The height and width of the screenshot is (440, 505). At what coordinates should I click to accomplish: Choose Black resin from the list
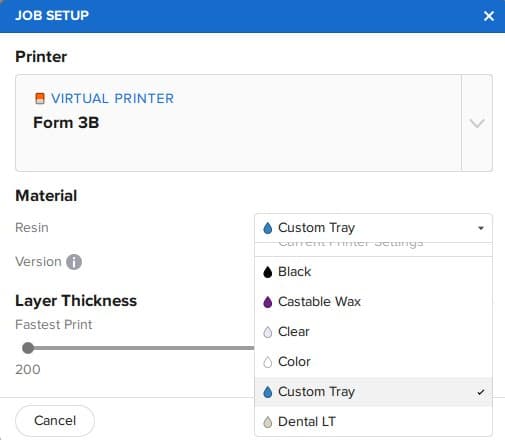(373, 272)
